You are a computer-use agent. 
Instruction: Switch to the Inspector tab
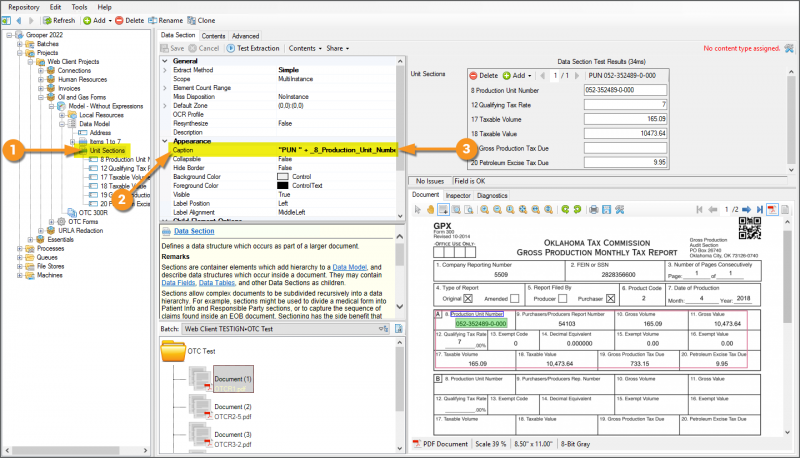[459, 195]
